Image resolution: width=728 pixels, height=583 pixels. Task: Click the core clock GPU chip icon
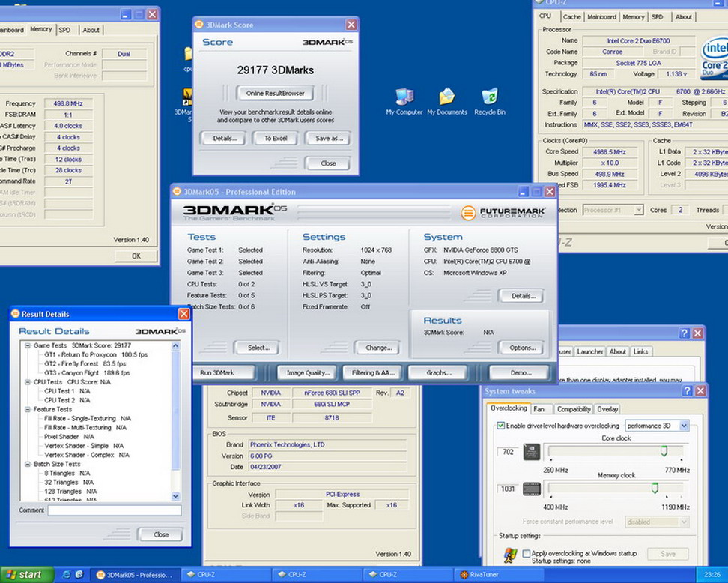532,452
